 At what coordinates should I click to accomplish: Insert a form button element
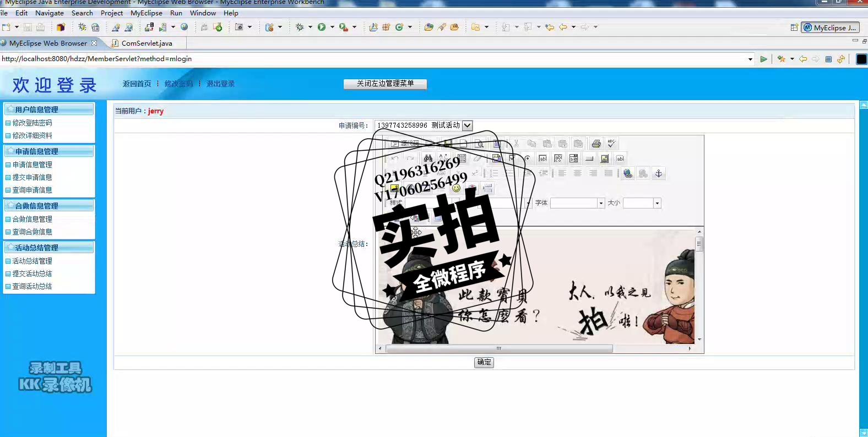tap(589, 159)
